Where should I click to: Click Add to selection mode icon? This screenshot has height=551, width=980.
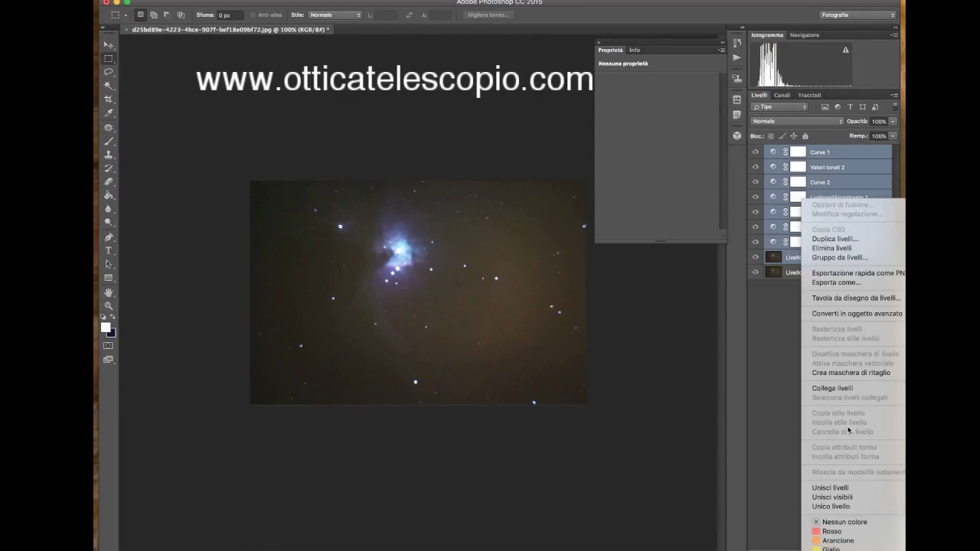(153, 15)
